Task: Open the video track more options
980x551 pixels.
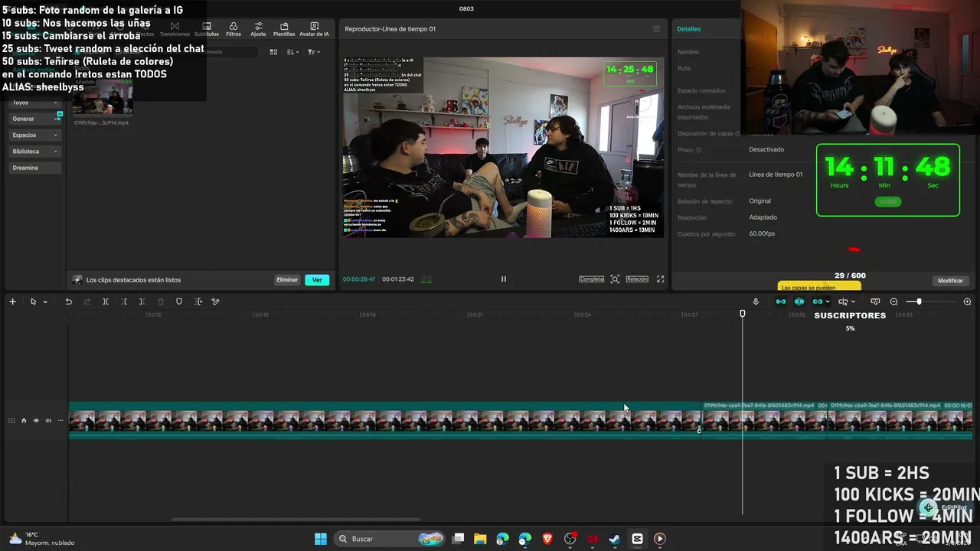Action: [x=60, y=420]
